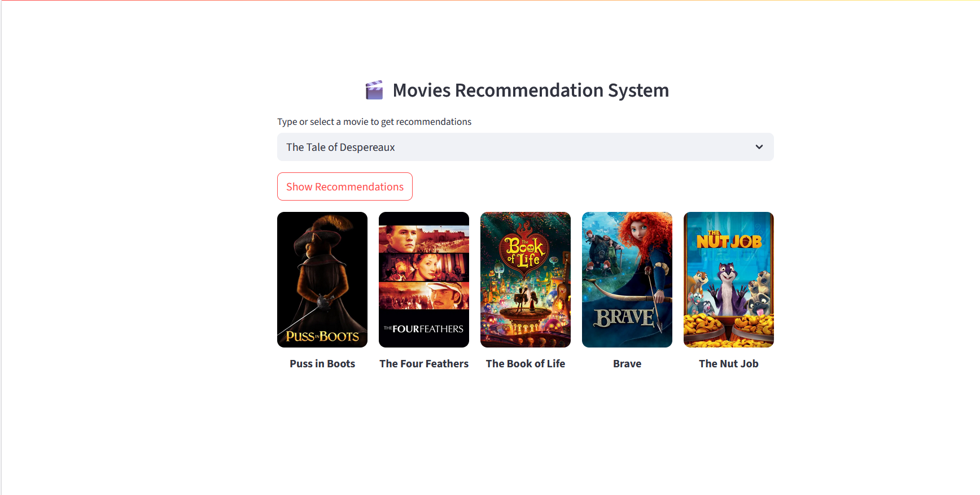
Task: Click the 'The Four Feathers' title text
Action: [x=424, y=364]
